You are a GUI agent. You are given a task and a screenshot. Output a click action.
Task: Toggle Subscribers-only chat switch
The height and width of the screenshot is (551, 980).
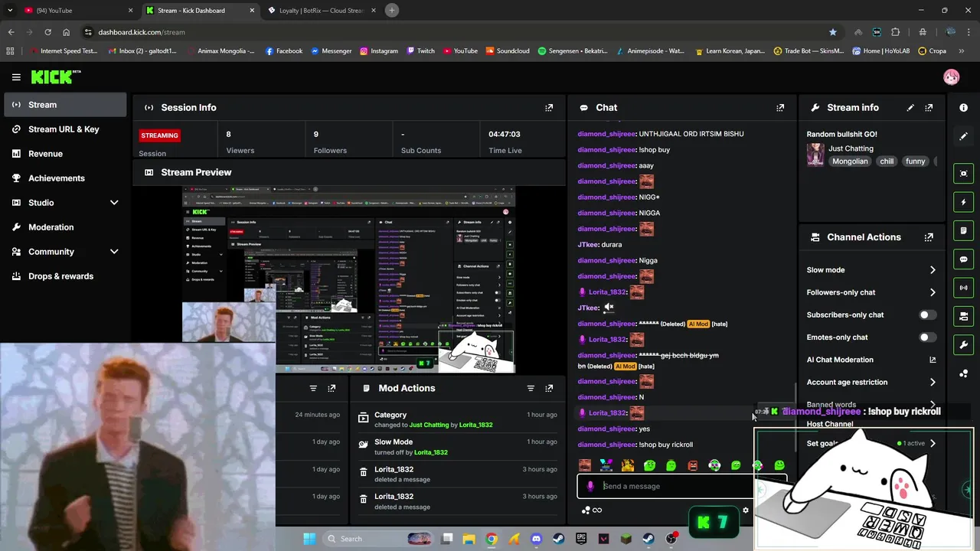click(927, 315)
